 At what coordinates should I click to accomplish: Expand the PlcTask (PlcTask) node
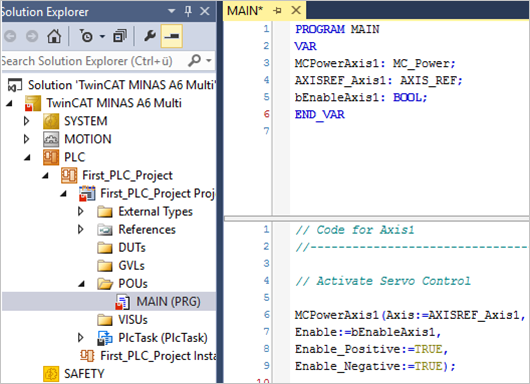point(80,337)
